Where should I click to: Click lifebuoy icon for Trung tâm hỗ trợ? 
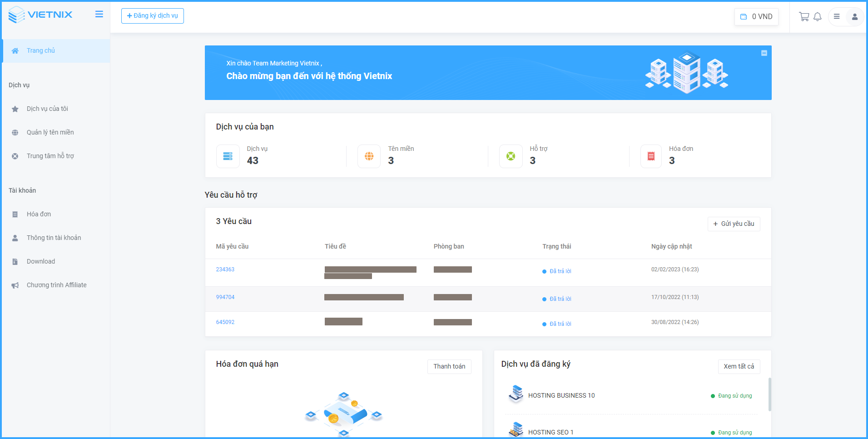[15, 156]
